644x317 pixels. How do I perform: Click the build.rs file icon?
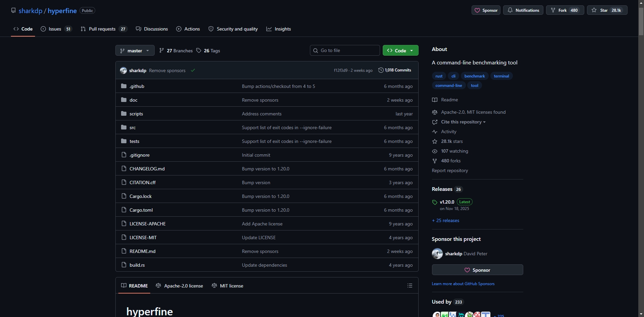124,265
